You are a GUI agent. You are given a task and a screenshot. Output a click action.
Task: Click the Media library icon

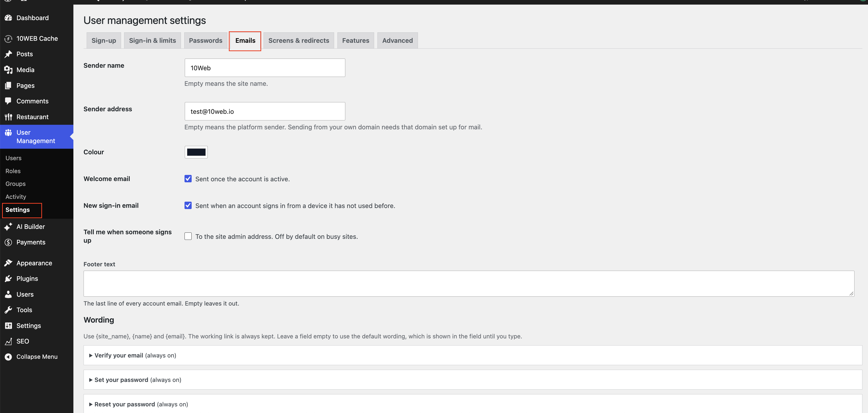[x=8, y=70]
